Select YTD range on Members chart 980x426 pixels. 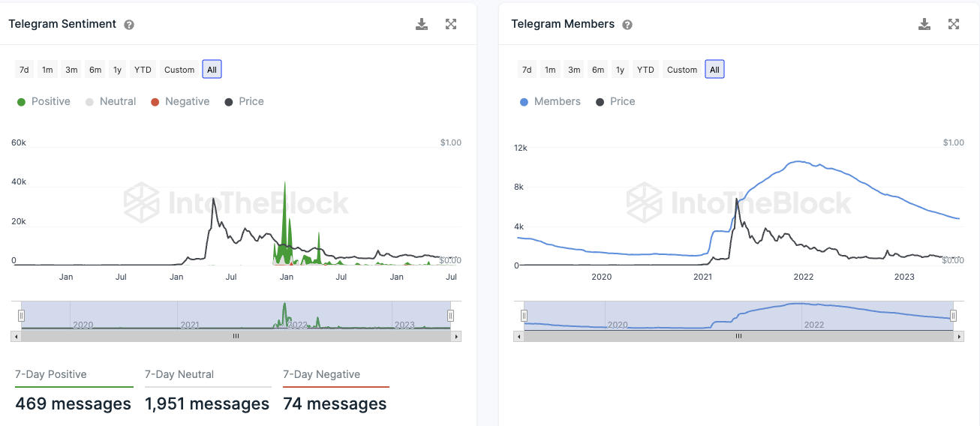(645, 70)
